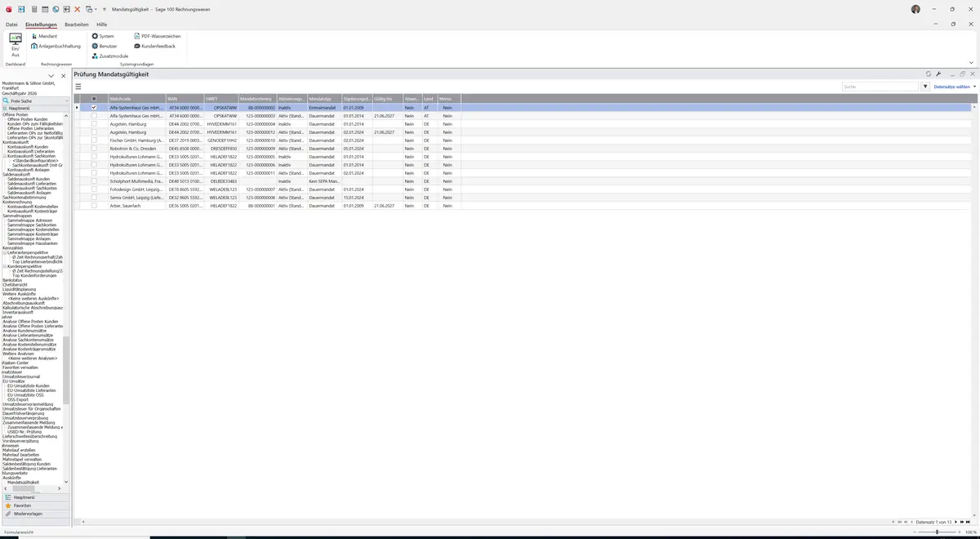Open the System settings gear
980x539 pixels.
(x=103, y=36)
